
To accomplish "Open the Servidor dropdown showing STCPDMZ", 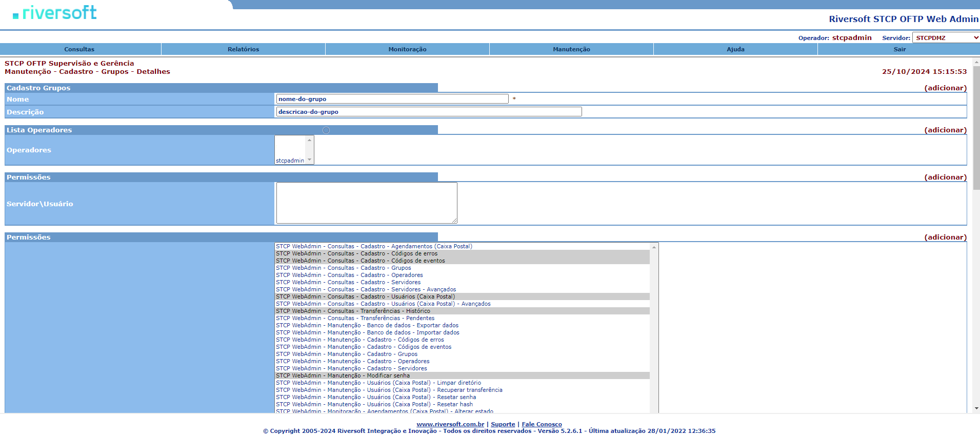I will tap(946, 38).
